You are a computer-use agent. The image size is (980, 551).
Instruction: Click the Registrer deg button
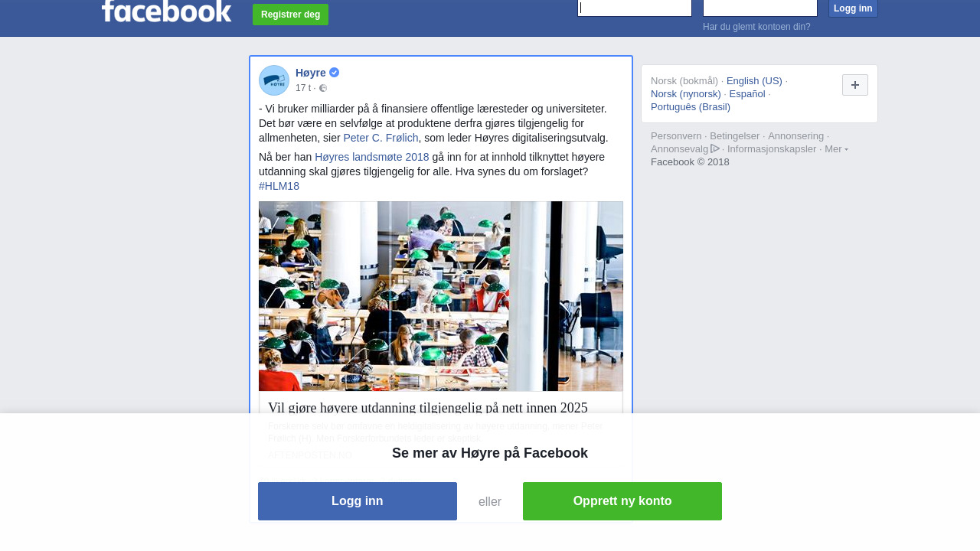291,15
